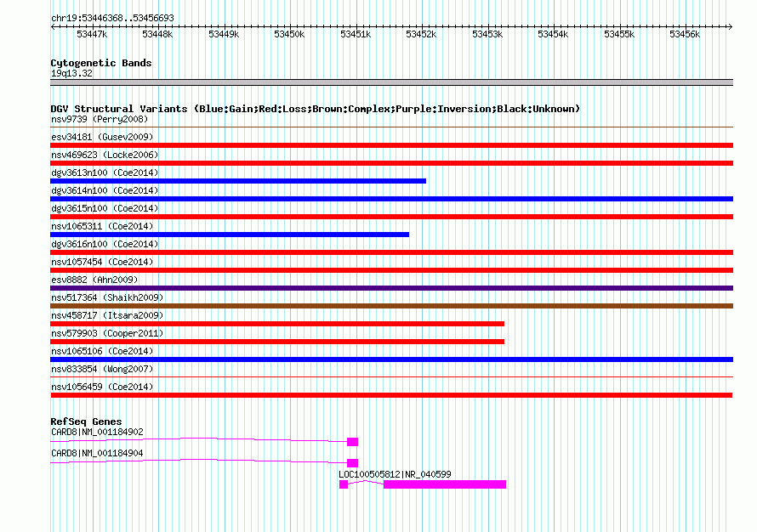Viewport: 757px width, 532px height.
Task: Select the red nsv458717 loss bar
Action: pyautogui.click(x=277, y=324)
